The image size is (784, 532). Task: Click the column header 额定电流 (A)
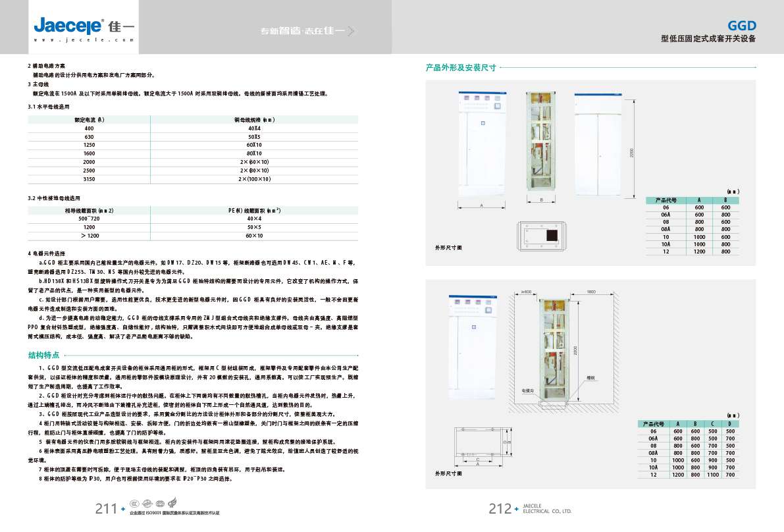pyautogui.click(x=90, y=120)
